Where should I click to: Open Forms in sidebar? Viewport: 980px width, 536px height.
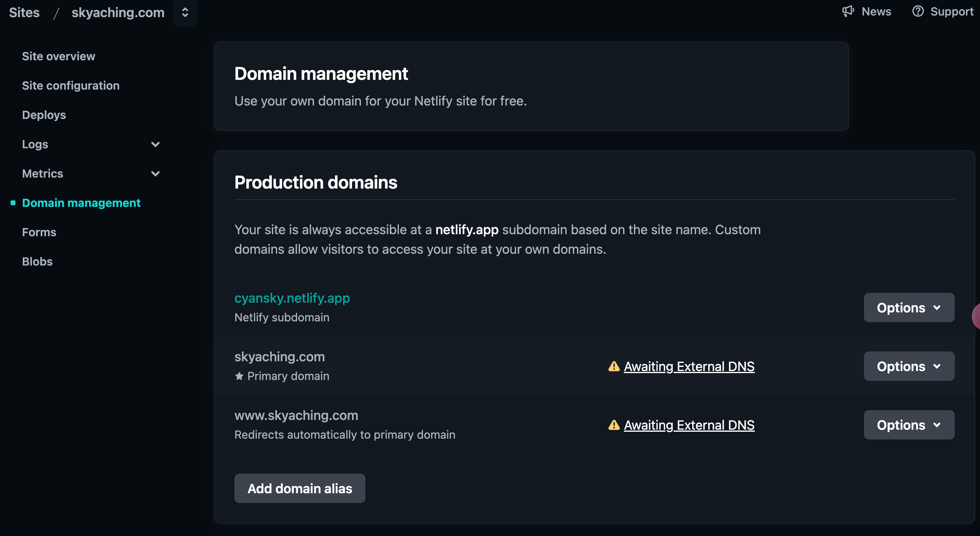(x=39, y=232)
